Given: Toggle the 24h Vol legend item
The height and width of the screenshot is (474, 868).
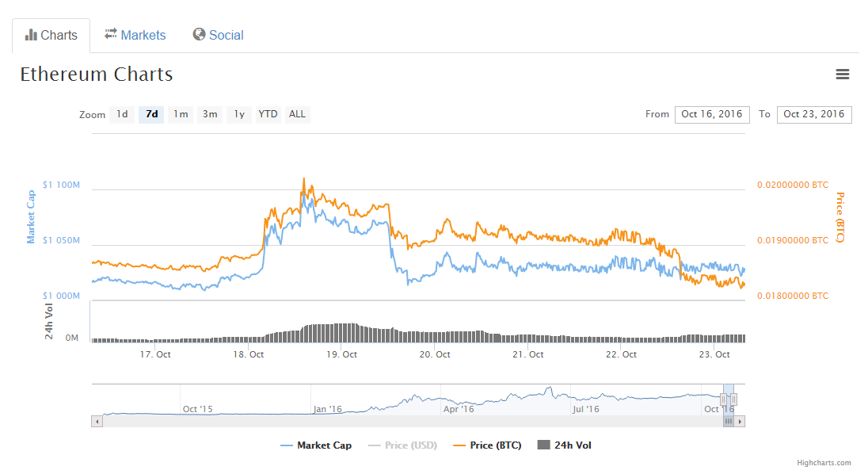Looking at the screenshot, I should pos(564,445).
